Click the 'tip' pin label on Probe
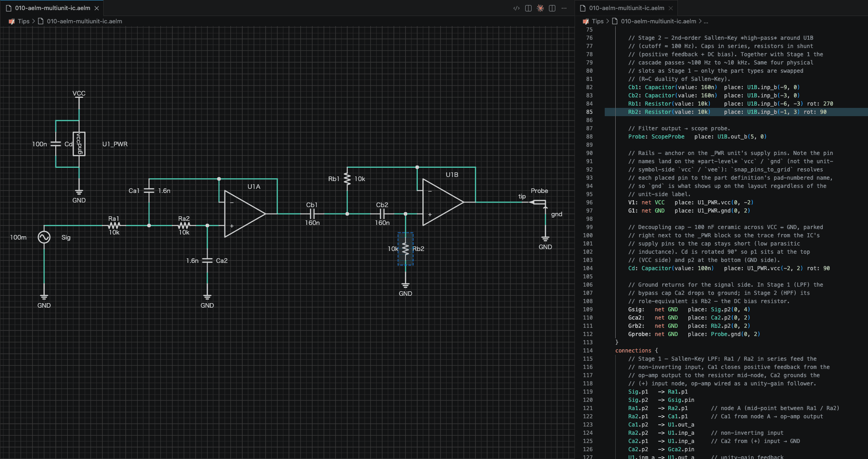Screen dimensions: 868x459 pos(522,196)
